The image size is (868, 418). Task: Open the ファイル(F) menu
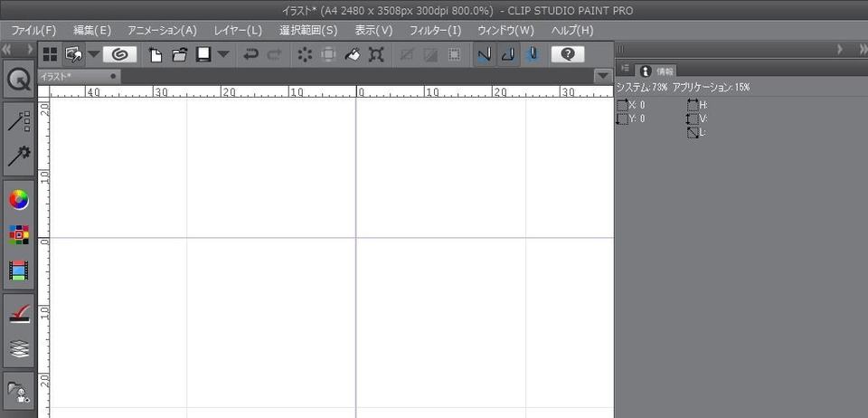[33, 31]
